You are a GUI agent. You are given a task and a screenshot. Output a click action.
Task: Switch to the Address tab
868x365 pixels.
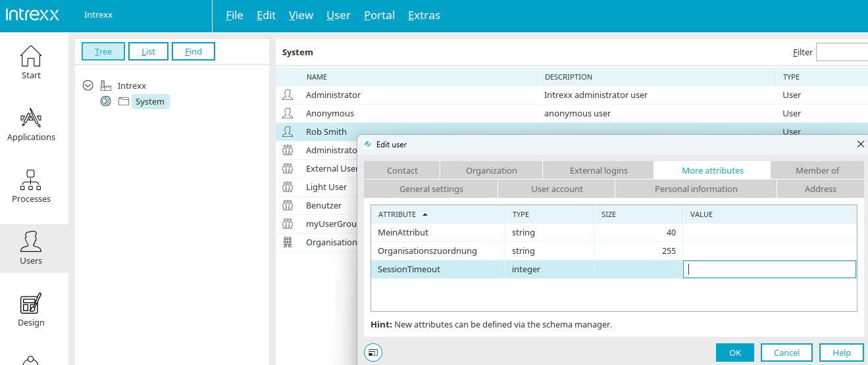pyautogui.click(x=821, y=189)
